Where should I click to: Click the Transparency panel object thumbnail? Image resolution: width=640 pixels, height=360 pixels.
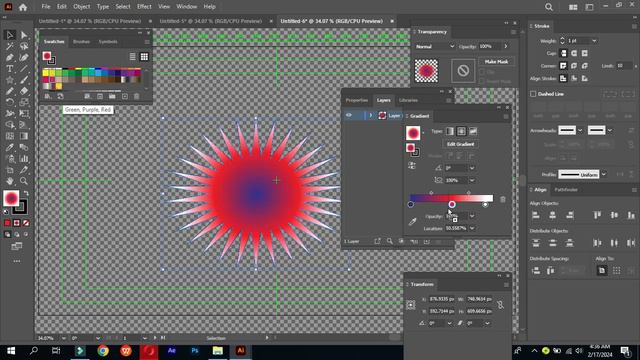(x=426, y=71)
